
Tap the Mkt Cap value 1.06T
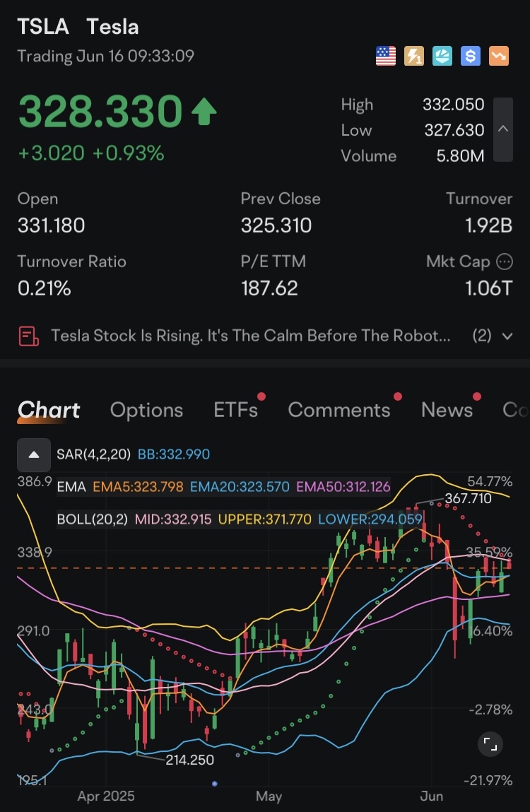488,288
